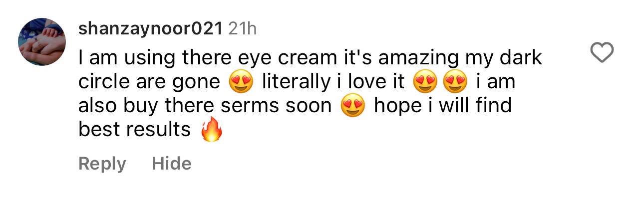The width and height of the screenshot is (644, 197).
Task: Click the phrase "circle are gone"
Action: point(149,82)
